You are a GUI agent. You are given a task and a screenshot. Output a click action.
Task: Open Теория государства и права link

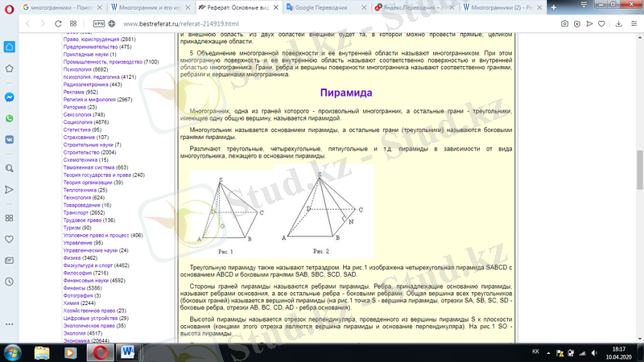pyautogui.click(x=97, y=175)
